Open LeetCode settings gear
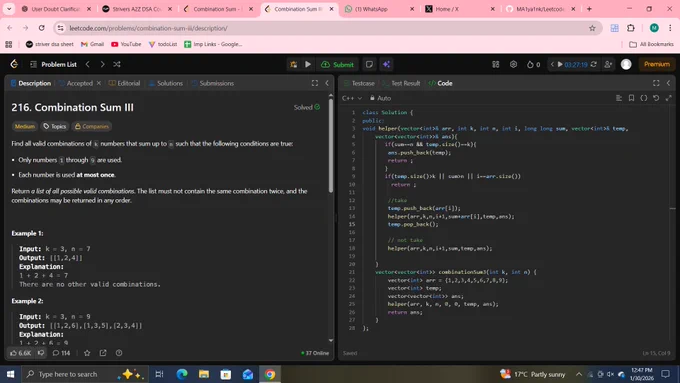The image size is (680, 383). pos(513,64)
